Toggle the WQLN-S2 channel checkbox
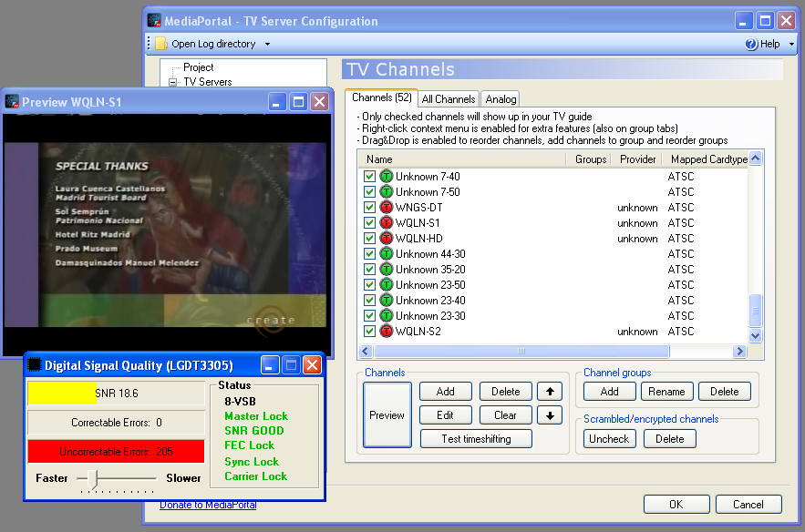 [369, 331]
